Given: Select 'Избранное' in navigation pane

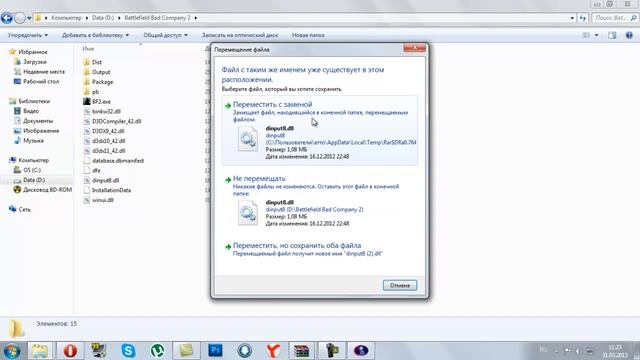Looking at the screenshot, I should tap(33, 52).
